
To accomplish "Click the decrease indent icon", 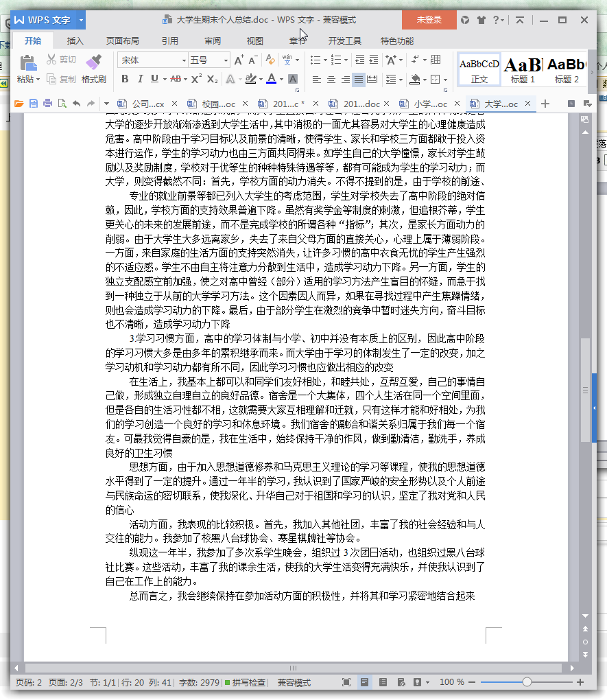I will [359, 60].
